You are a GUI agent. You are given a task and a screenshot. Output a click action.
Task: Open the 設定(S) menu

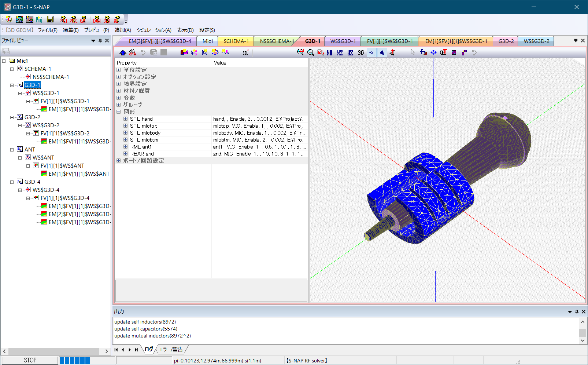tap(207, 30)
